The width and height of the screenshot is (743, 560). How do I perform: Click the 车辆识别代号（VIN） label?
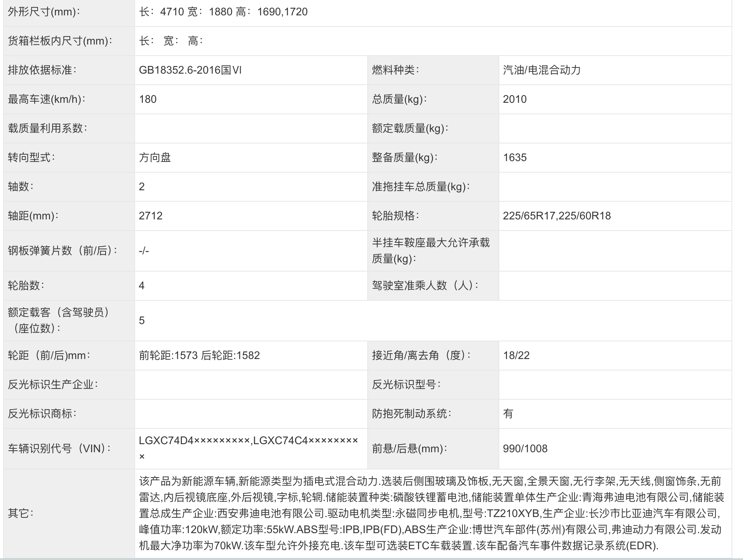(x=60, y=449)
